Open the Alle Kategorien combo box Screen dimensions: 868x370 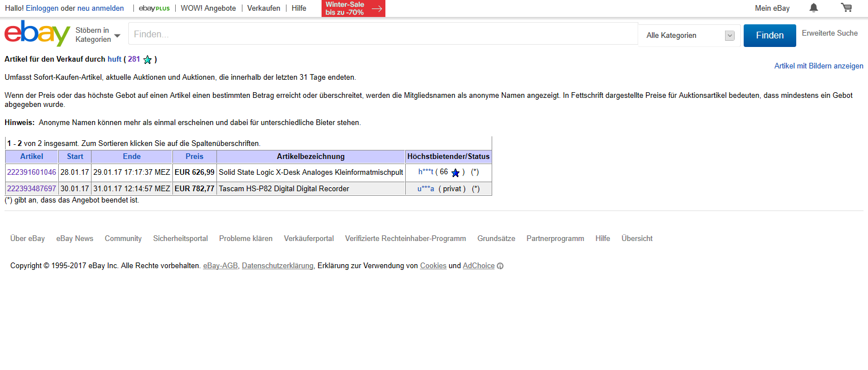(689, 36)
